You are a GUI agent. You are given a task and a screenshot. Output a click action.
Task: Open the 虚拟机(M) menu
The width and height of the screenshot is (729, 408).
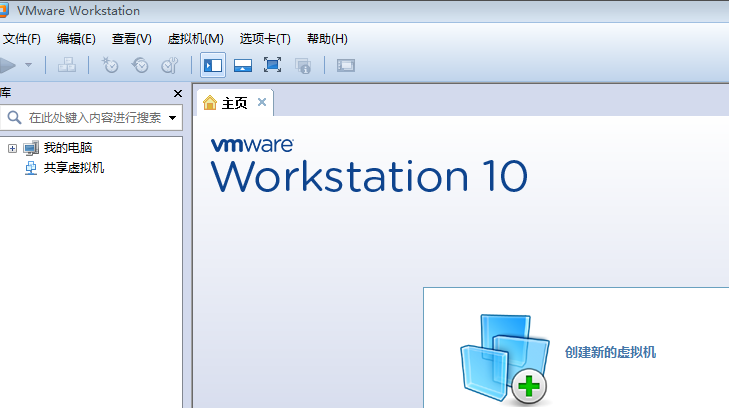tap(195, 39)
